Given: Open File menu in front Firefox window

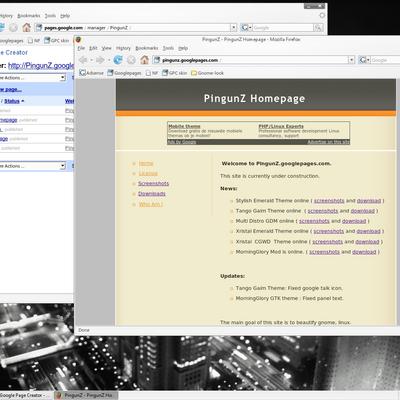Looking at the screenshot, I should [81, 48].
